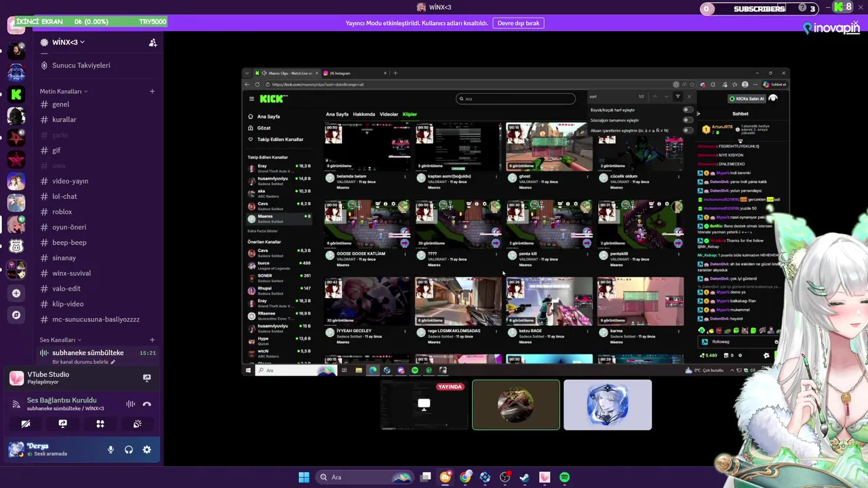Mute the microphone in user panel
The width and height of the screenshot is (868, 488).
[x=111, y=450]
